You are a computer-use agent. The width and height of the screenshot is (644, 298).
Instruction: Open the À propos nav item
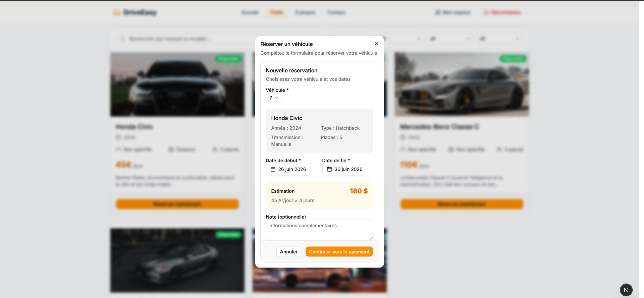tap(305, 12)
